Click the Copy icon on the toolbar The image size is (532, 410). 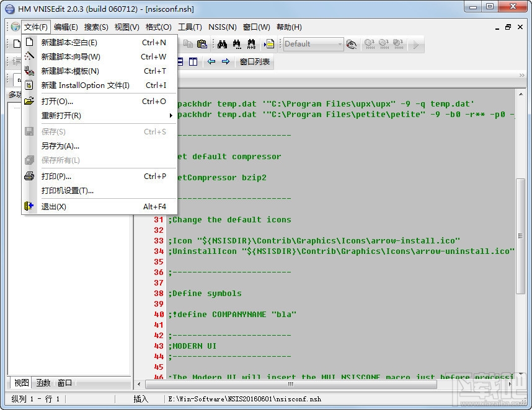pyautogui.click(x=188, y=45)
